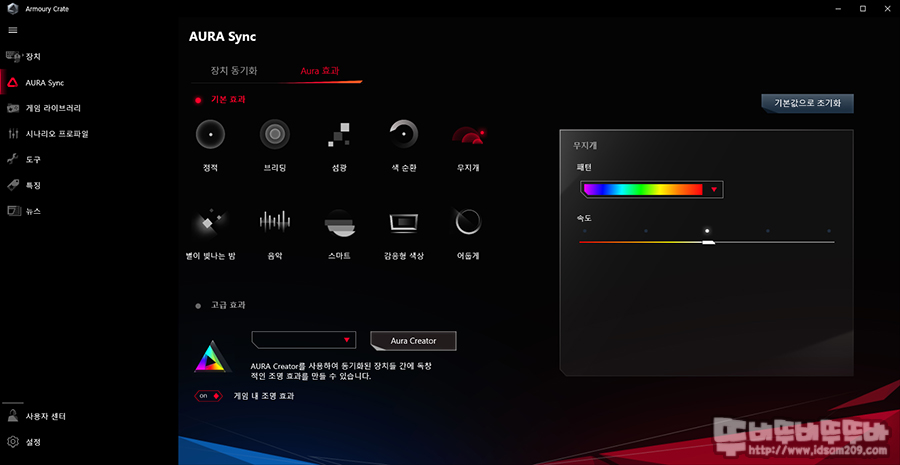Click the 시나리오 프로파일 sliders icon
The width and height of the screenshot is (900, 465).
coord(13,134)
